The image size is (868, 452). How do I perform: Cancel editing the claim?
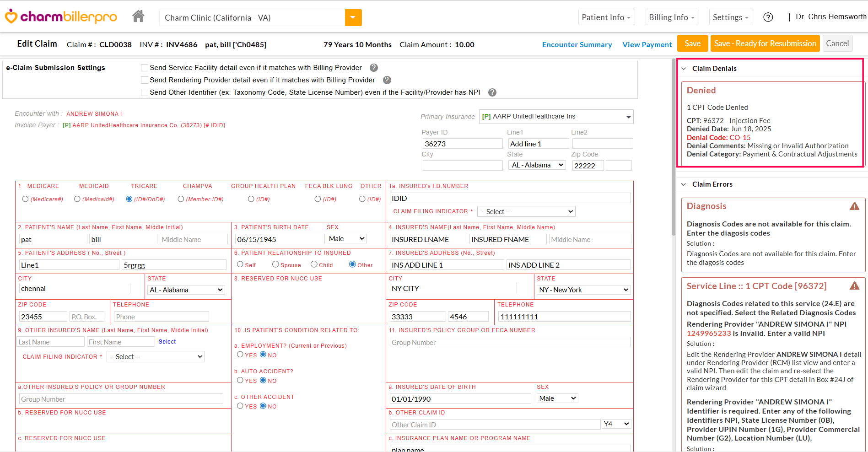(x=837, y=43)
